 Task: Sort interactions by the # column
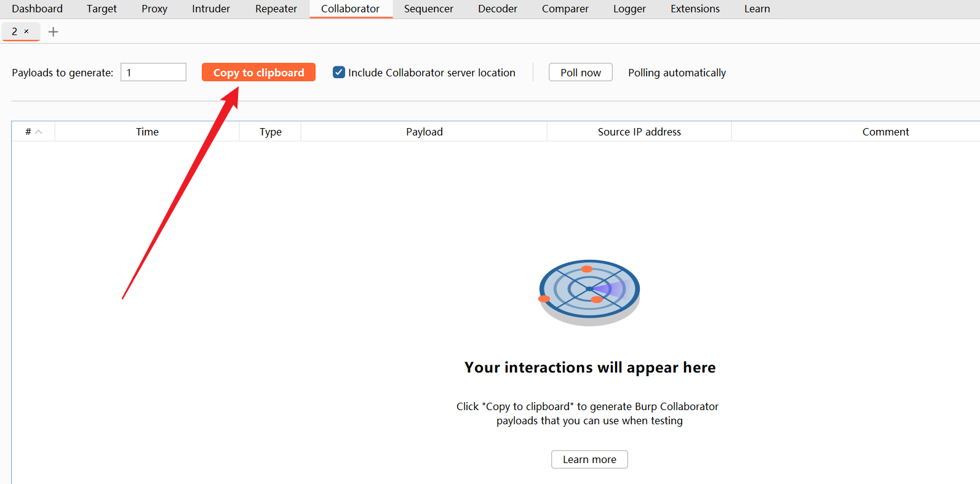33,132
